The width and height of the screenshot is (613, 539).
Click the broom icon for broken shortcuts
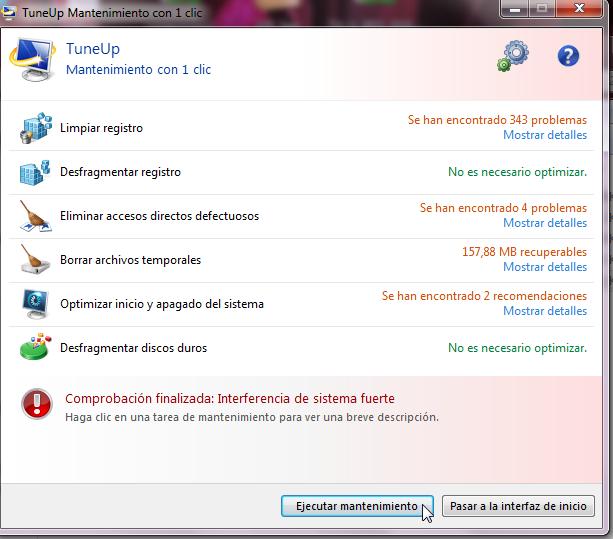point(35,216)
